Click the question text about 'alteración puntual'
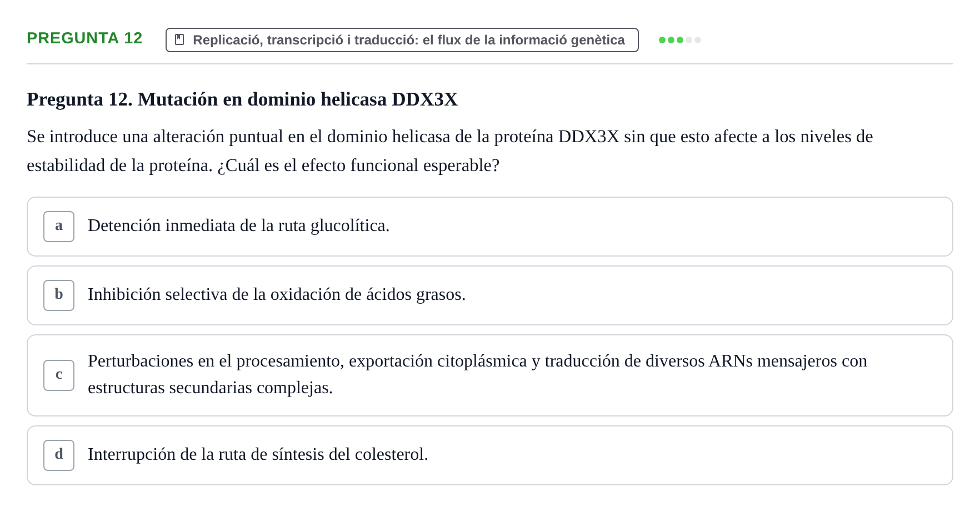980x512 pixels. pyautogui.click(x=450, y=151)
